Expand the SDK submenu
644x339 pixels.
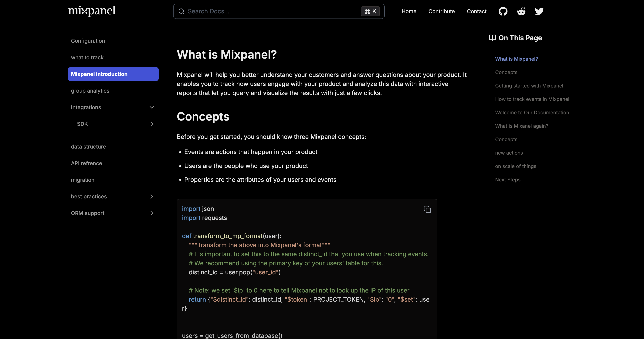coord(151,124)
